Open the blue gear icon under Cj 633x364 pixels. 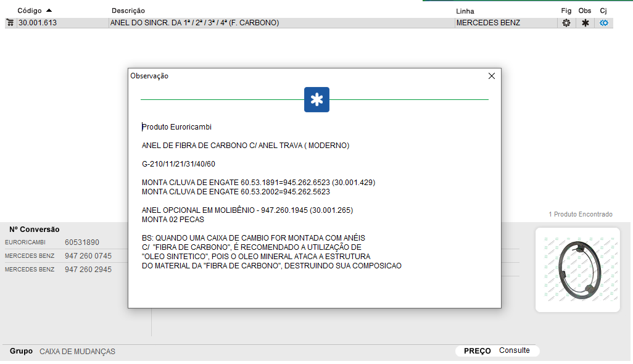click(604, 23)
